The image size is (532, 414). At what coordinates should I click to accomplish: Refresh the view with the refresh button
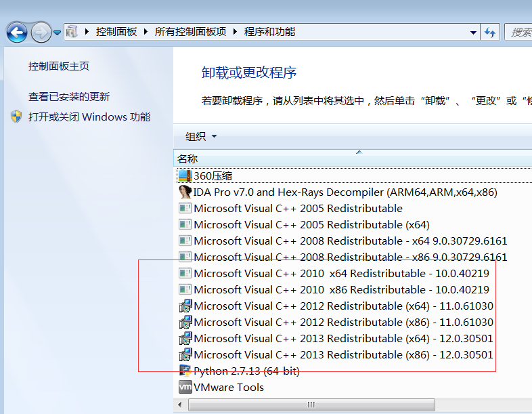click(x=490, y=33)
